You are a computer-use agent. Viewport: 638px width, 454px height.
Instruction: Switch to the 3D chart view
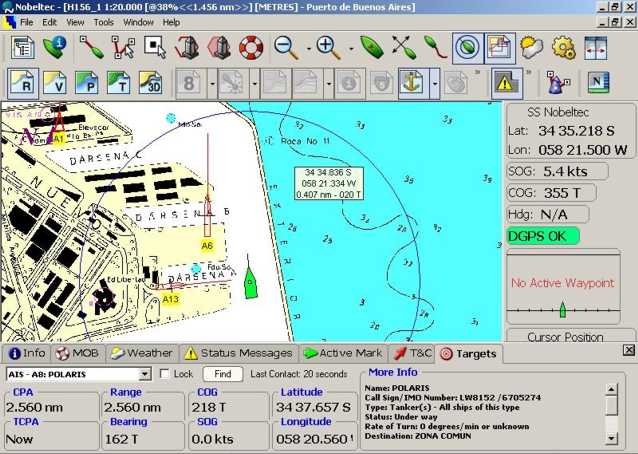coord(151,83)
